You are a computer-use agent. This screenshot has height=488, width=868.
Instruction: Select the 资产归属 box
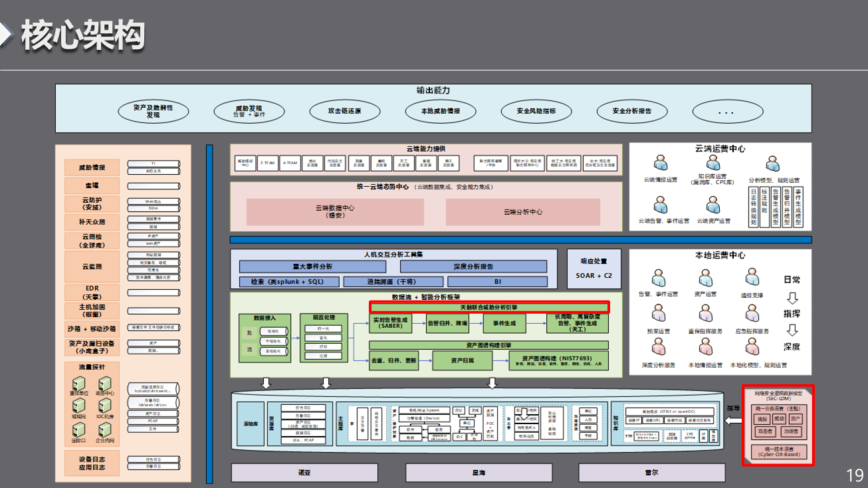click(463, 361)
